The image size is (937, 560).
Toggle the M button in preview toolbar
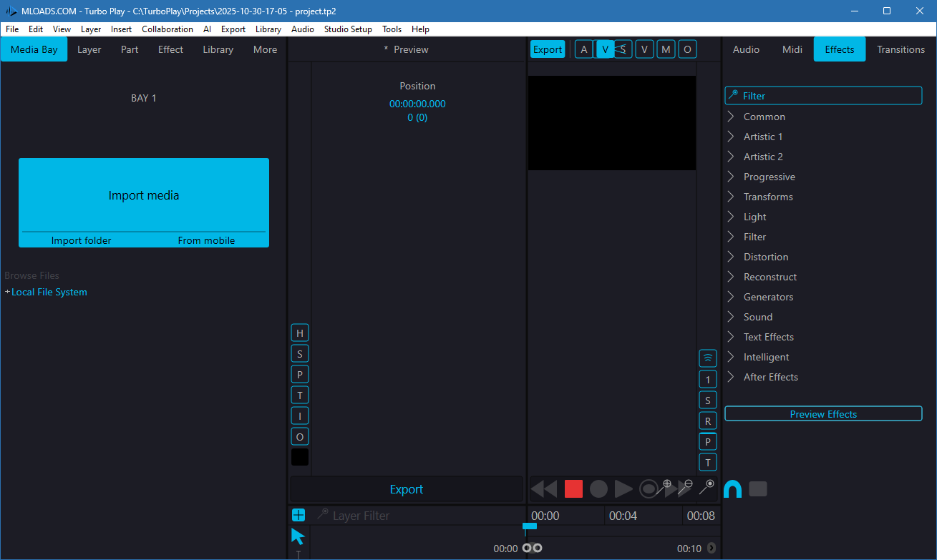[x=666, y=49]
